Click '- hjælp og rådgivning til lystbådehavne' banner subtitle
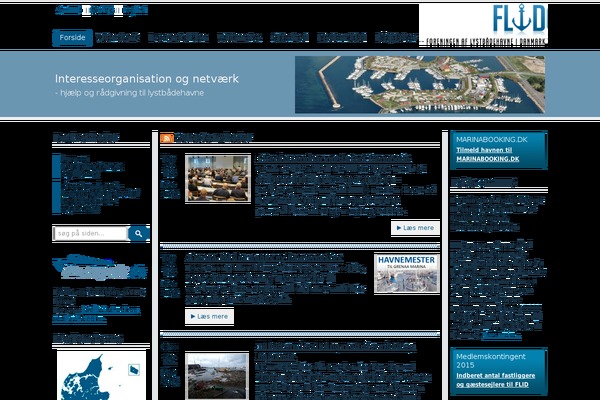 129,93
